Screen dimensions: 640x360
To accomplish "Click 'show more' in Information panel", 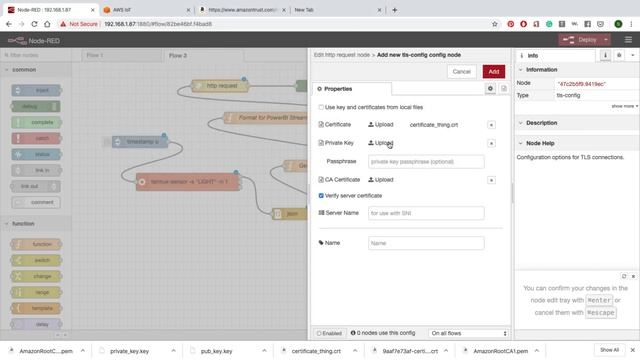I will tap(624, 106).
